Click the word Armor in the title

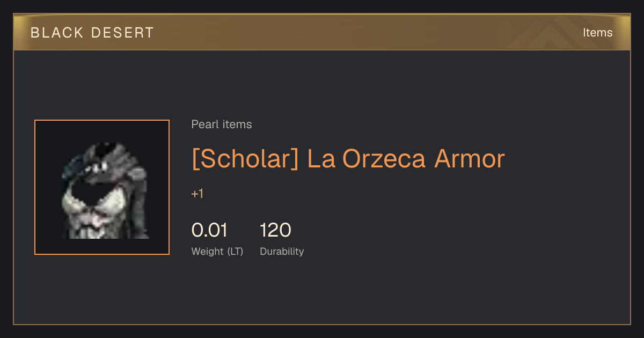[x=470, y=159]
